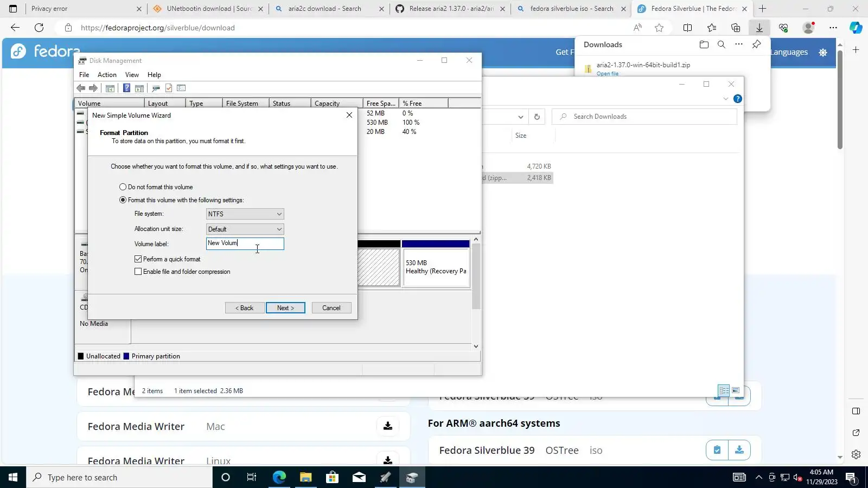Click the checklist window Disk Management toolbar icon
The height and width of the screenshot is (488, 868).
pyautogui.click(x=181, y=88)
